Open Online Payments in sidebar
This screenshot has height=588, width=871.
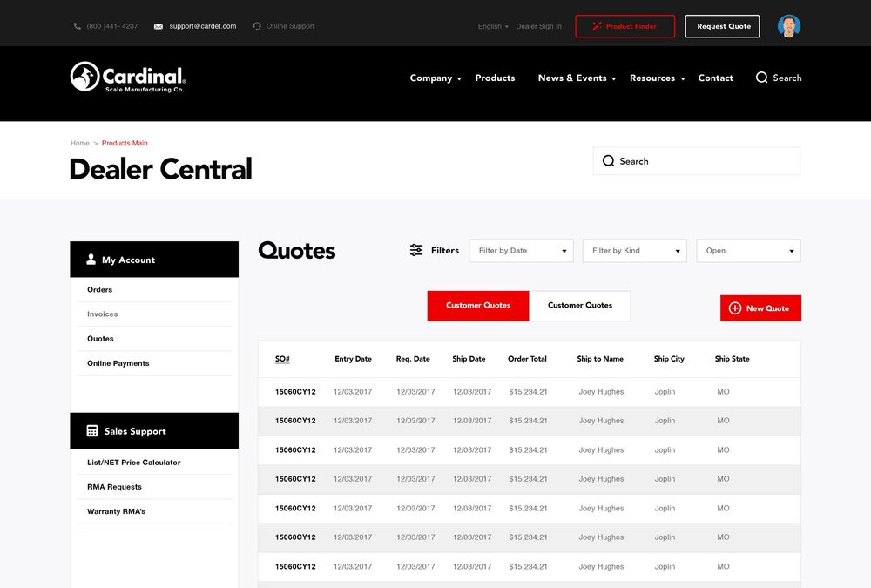tap(118, 363)
